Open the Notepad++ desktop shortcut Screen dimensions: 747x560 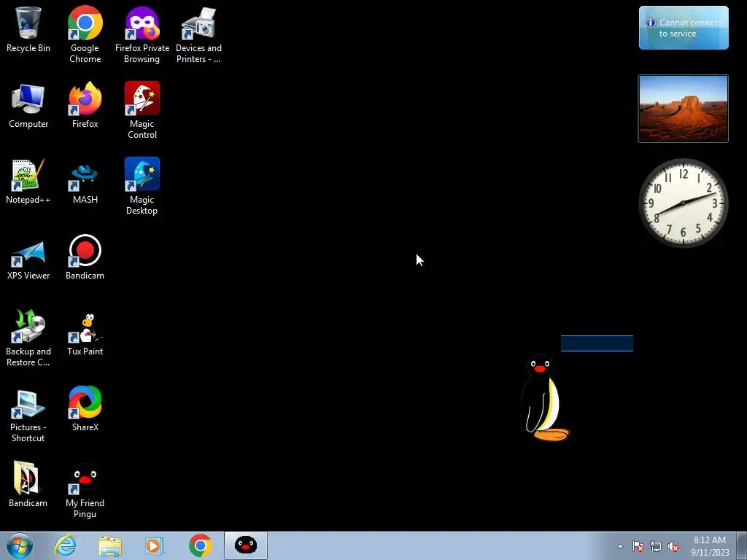28,181
